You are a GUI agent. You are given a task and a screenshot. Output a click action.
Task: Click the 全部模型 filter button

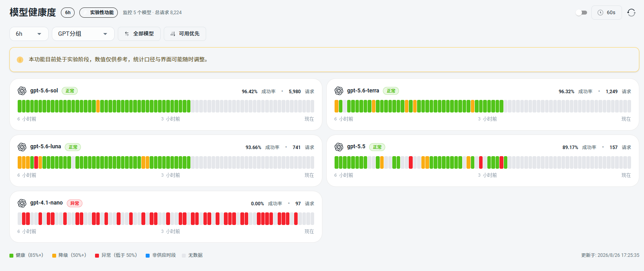tap(139, 34)
